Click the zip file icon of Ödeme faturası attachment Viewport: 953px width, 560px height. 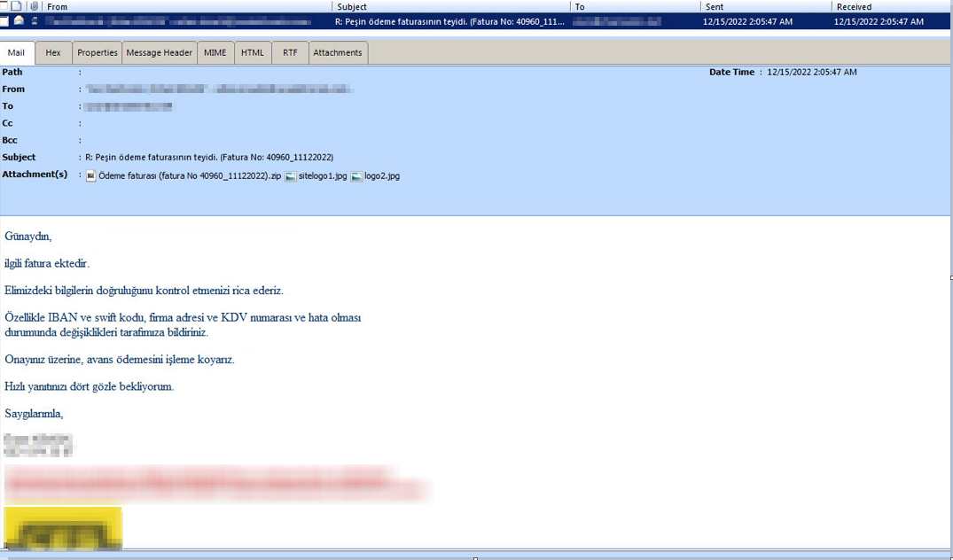[91, 176]
